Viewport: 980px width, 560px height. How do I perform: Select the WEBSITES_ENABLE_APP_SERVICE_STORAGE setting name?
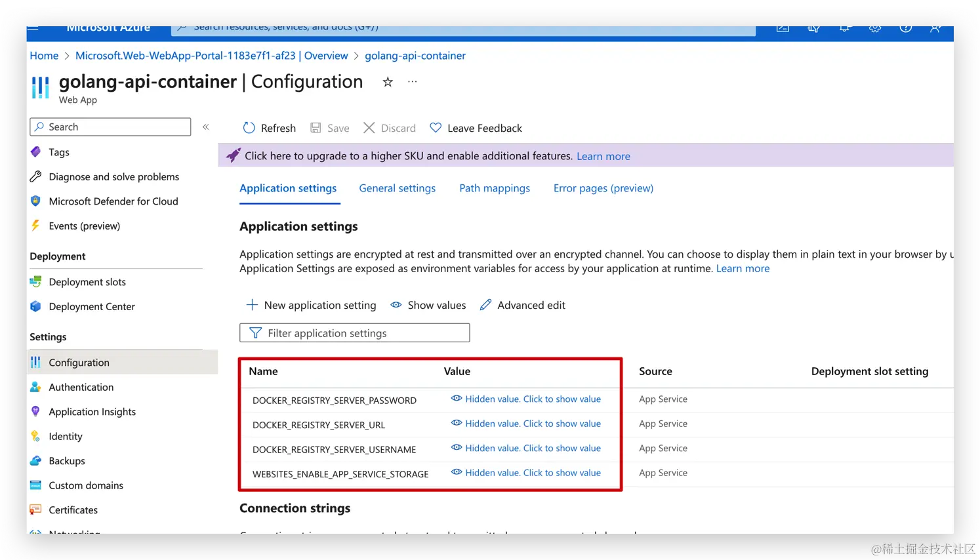340,474
